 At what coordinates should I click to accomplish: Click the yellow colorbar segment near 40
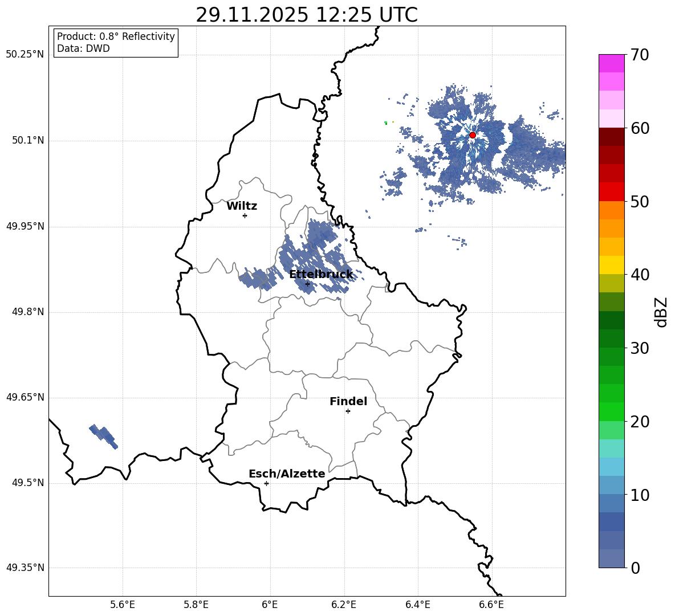point(612,265)
